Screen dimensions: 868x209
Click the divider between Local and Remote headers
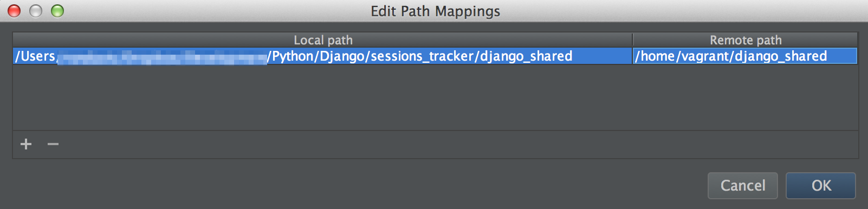[632, 40]
